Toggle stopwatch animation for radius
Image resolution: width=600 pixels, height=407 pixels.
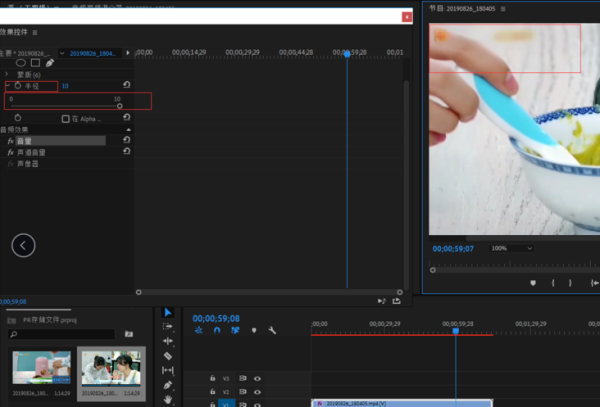coord(18,86)
